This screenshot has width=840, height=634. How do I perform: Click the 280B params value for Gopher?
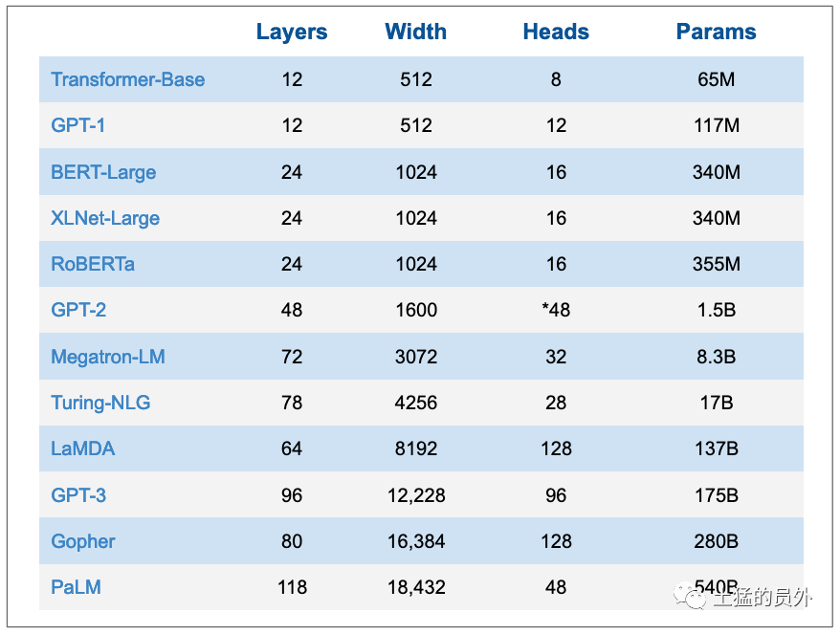coord(717,541)
